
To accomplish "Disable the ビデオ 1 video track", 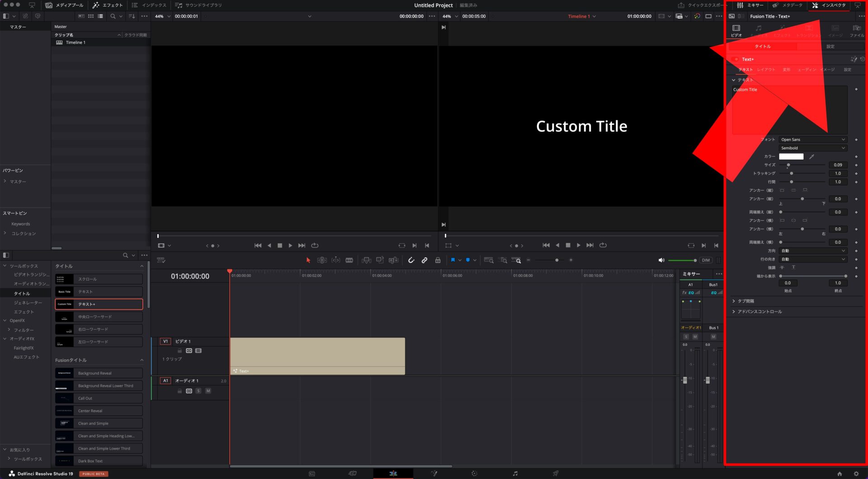I will click(198, 351).
